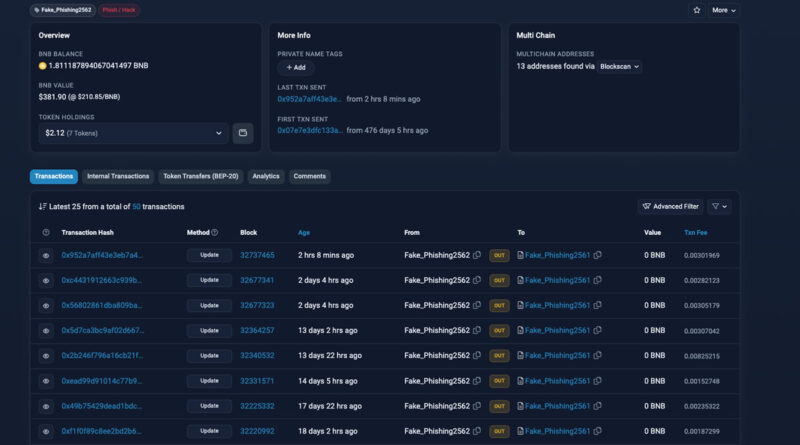Expand the Token Holdings $2.12 dropdown
Viewport: 800px width, 445px height.
point(134,132)
